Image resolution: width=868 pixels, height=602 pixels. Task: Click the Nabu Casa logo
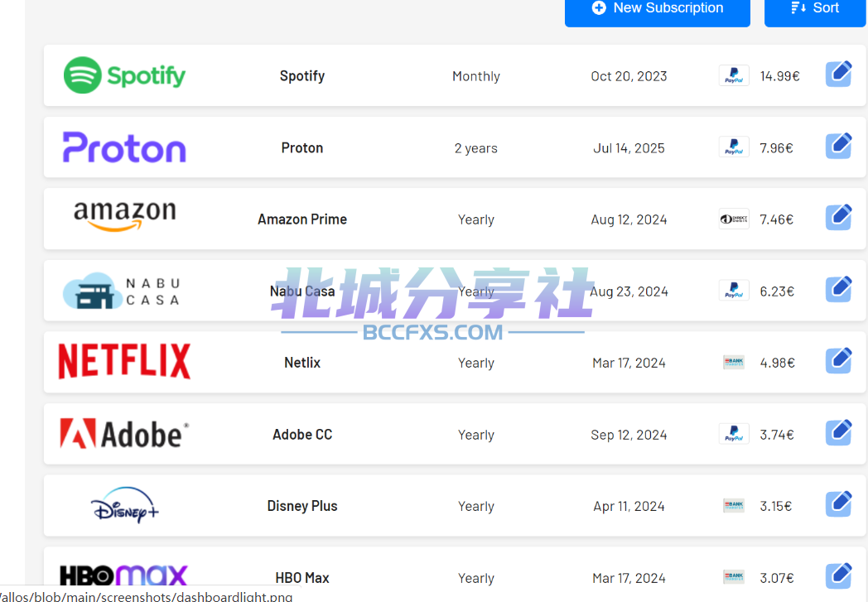[x=122, y=291]
